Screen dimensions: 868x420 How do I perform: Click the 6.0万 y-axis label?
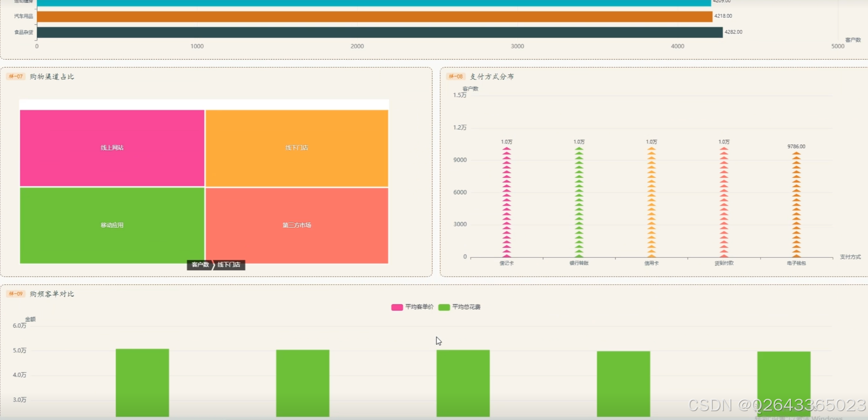pyautogui.click(x=20, y=326)
